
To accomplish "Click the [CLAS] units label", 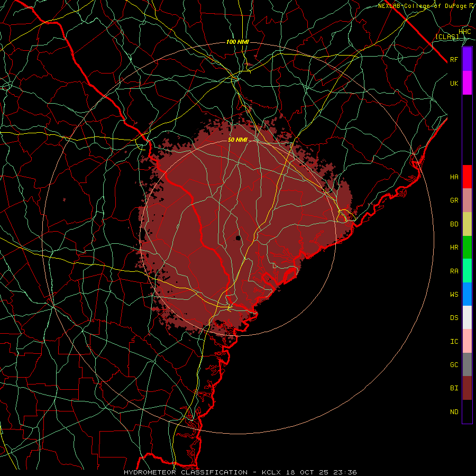I will [447, 36].
